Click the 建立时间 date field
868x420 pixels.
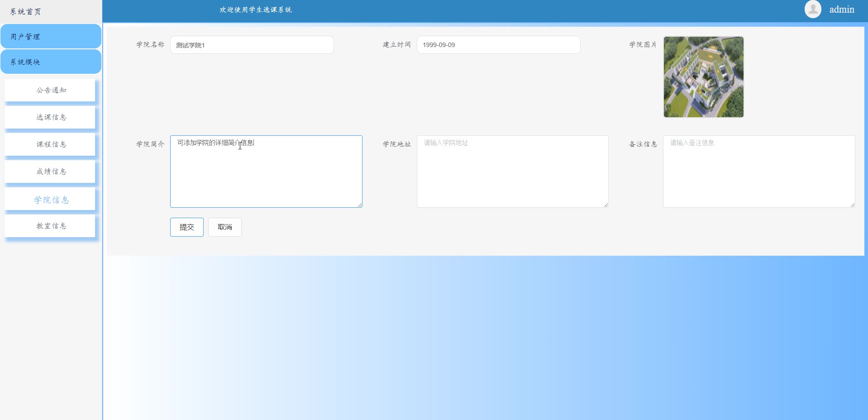(x=498, y=45)
